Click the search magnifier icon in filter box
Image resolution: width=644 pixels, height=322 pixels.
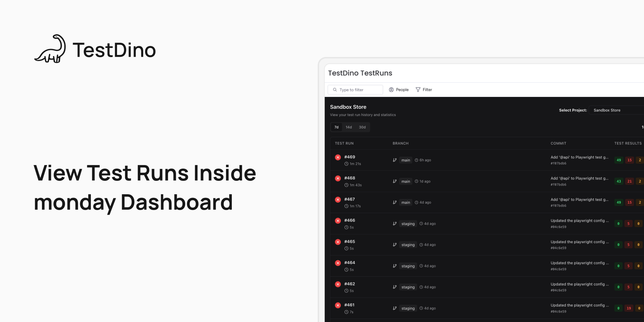tap(335, 90)
